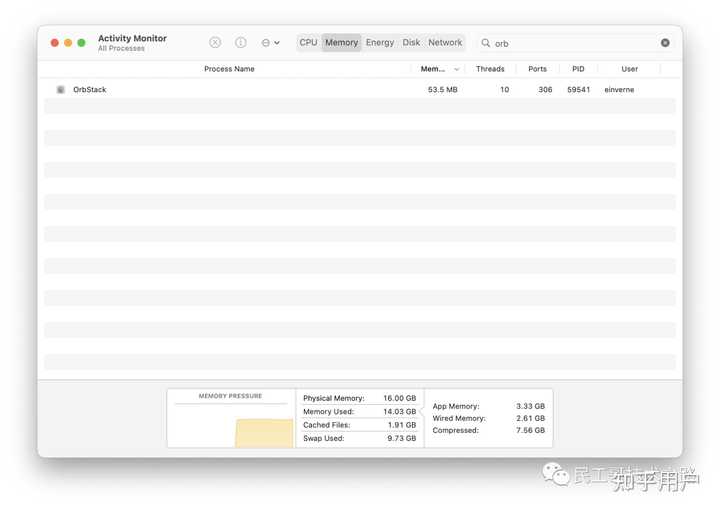Click the user name einverne
720x507 pixels.
[619, 90]
